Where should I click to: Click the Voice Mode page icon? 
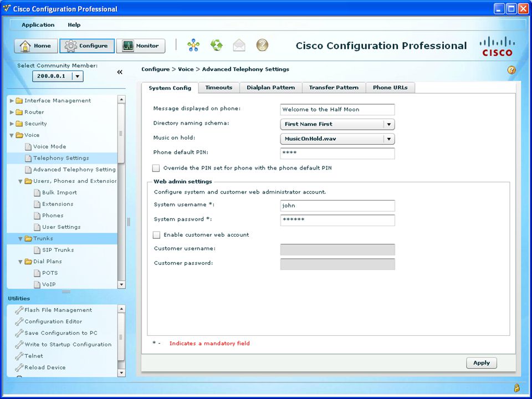click(x=28, y=146)
